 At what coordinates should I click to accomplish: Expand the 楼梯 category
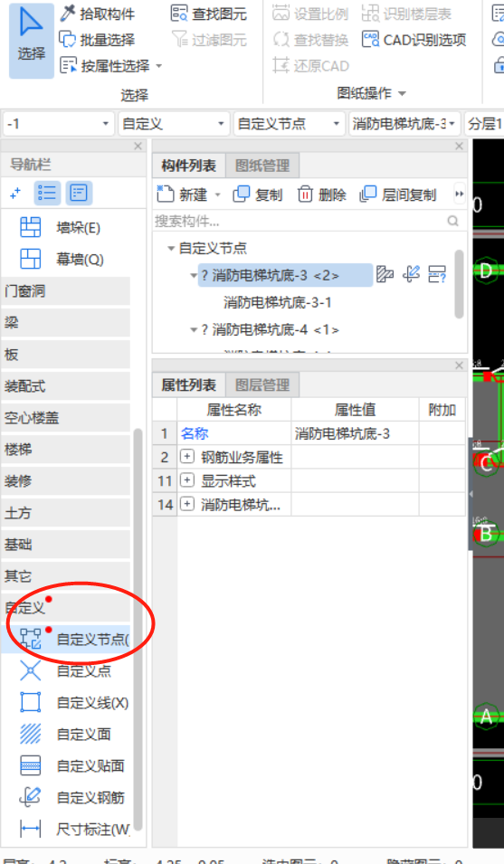click(x=66, y=449)
